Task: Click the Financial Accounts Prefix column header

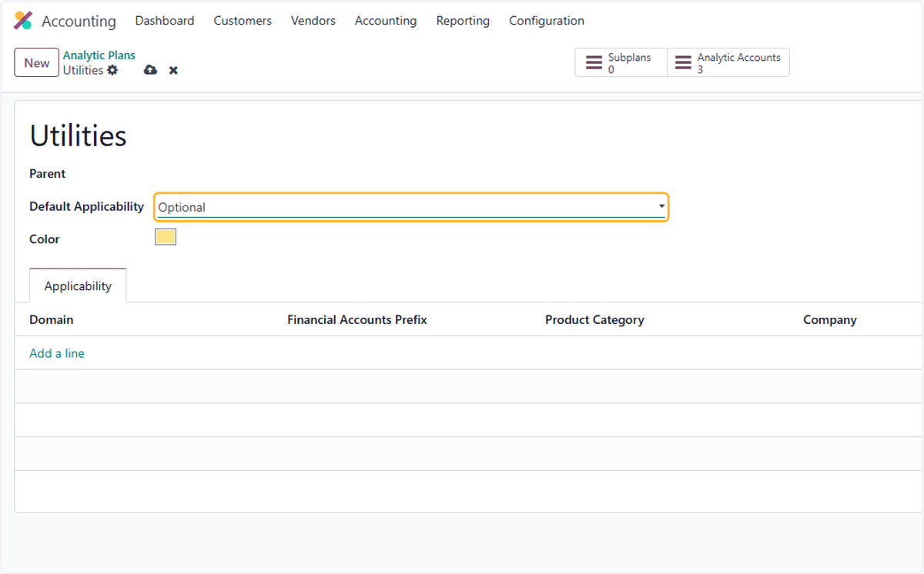Action: tap(357, 319)
